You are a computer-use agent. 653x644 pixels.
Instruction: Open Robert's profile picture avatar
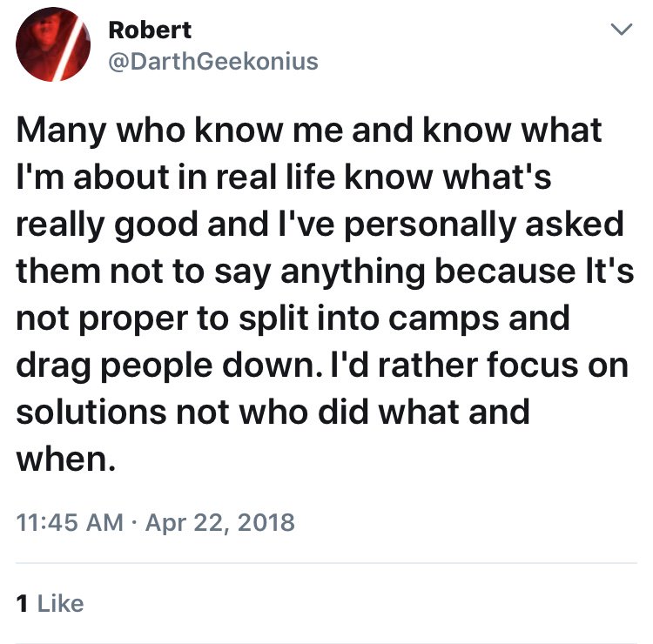[x=54, y=45]
